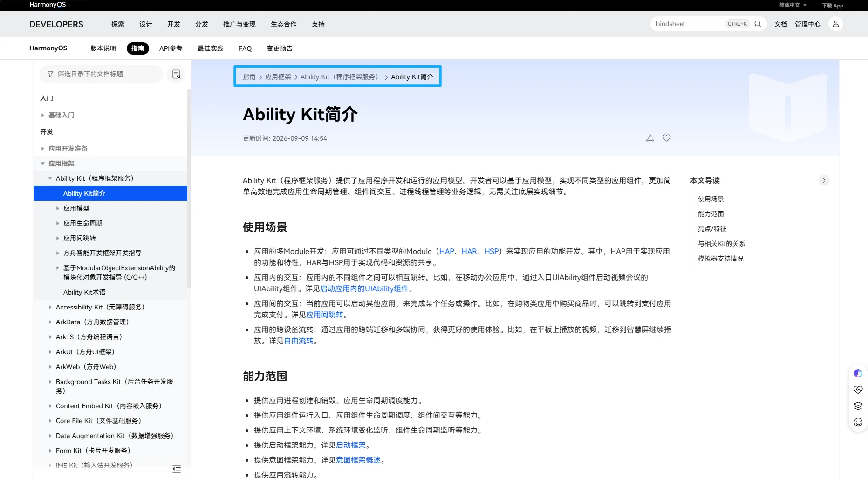
Task: Click the handshake feedback floating icon
Action: pos(858,390)
